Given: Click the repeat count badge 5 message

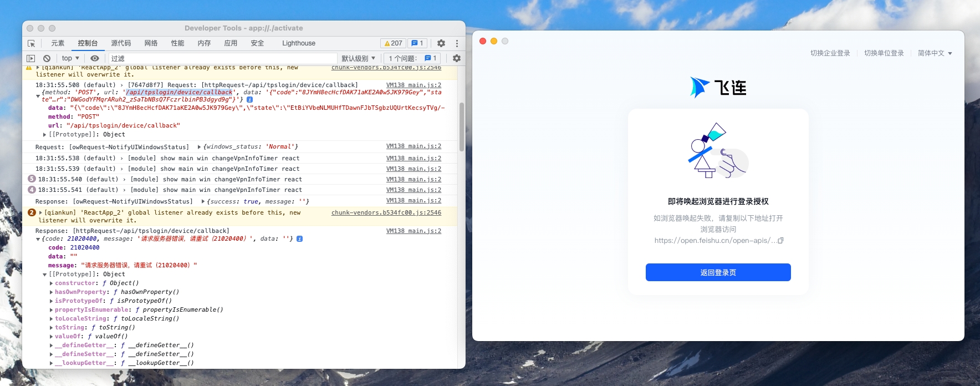Looking at the screenshot, I should (x=32, y=179).
